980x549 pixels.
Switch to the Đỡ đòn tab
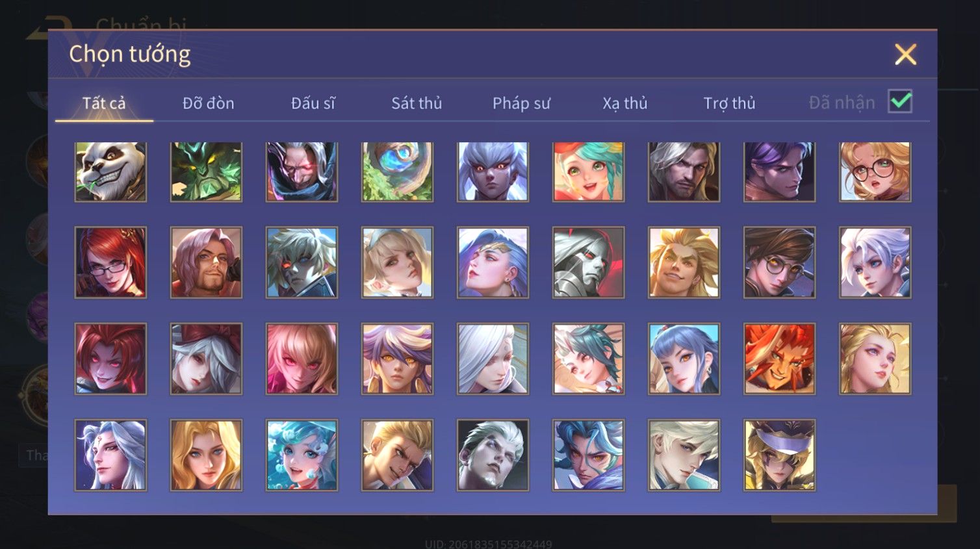coord(208,103)
